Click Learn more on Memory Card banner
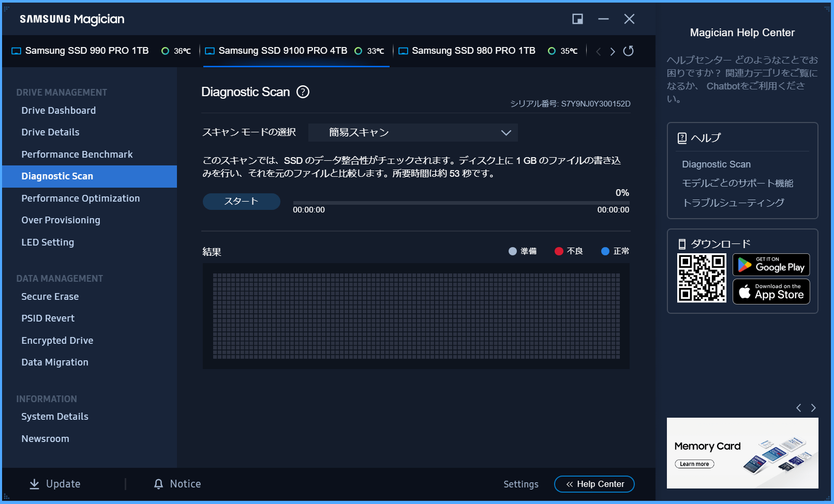The width and height of the screenshot is (834, 504). [694, 464]
